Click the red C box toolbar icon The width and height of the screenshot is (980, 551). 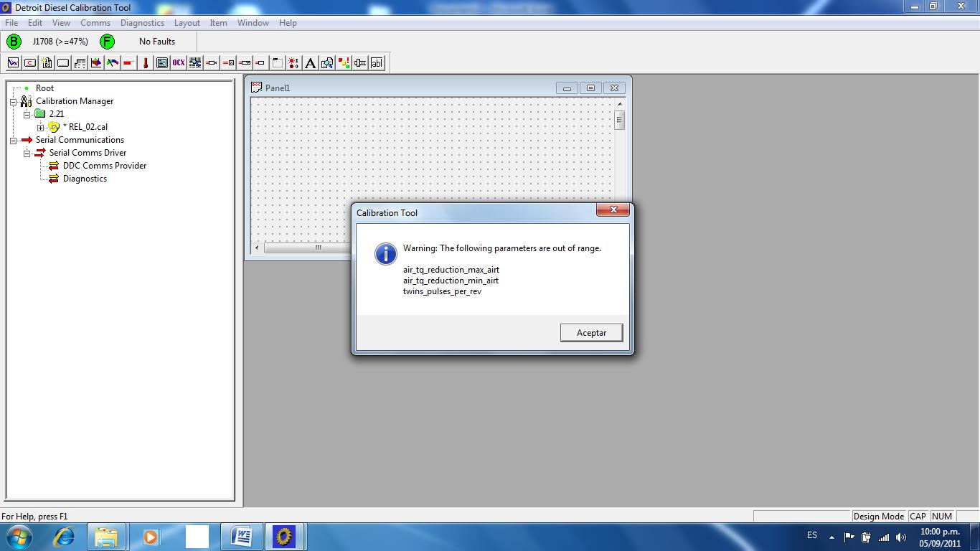click(x=30, y=63)
